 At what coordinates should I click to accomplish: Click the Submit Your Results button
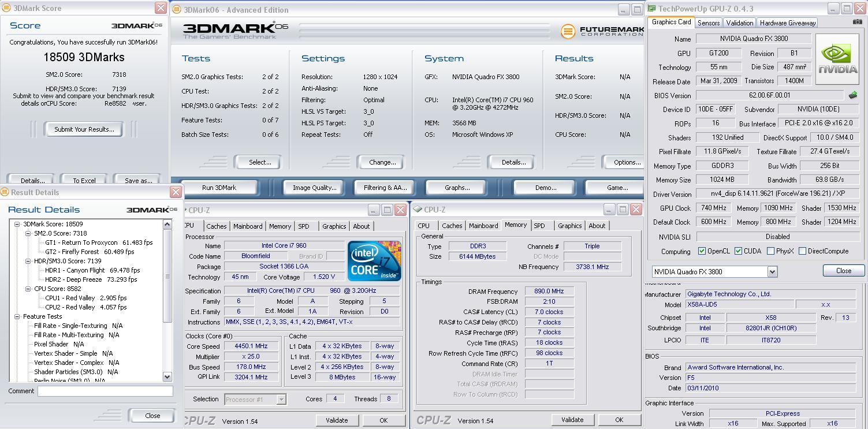pyautogui.click(x=84, y=129)
